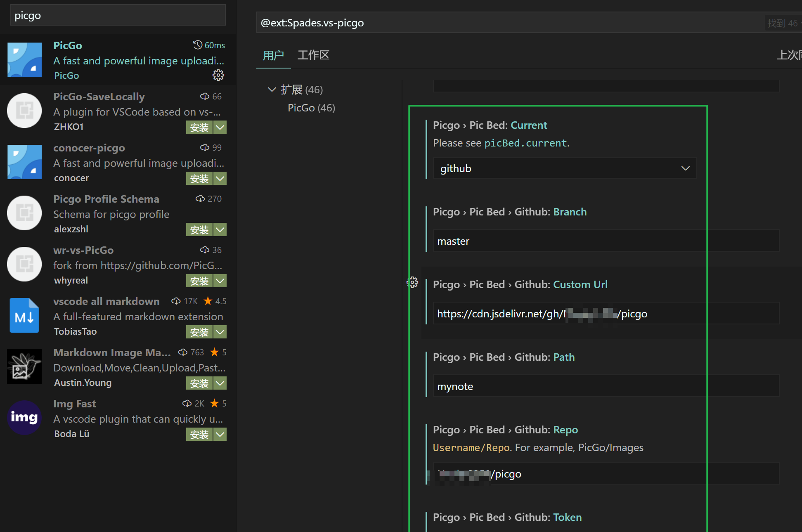Switch to the 工作区 settings tab
802x532 pixels.
(313, 55)
